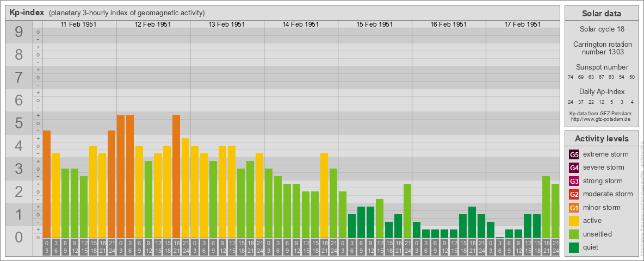Click the Solar data panel heading
644x261 pixels.
coord(601,14)
